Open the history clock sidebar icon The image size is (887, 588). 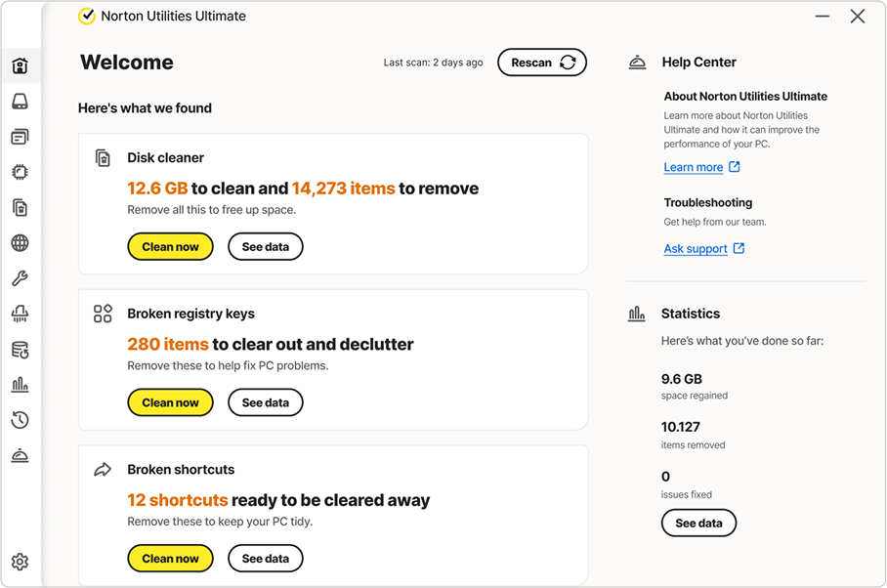20,420
